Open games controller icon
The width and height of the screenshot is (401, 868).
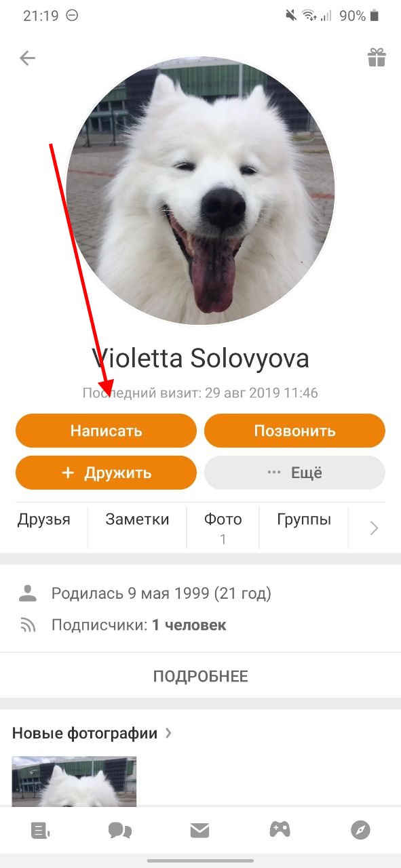(x=280, y=829)
